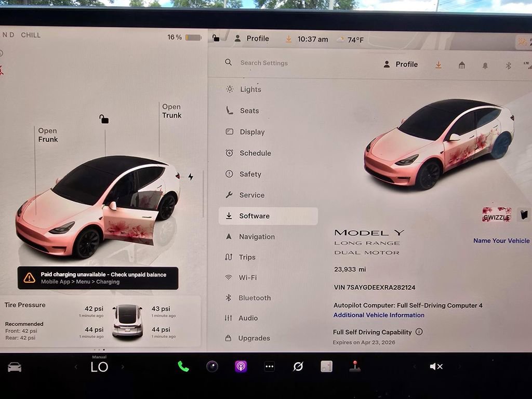Tap the download arrow beside the clock

(x=288, y=39)
